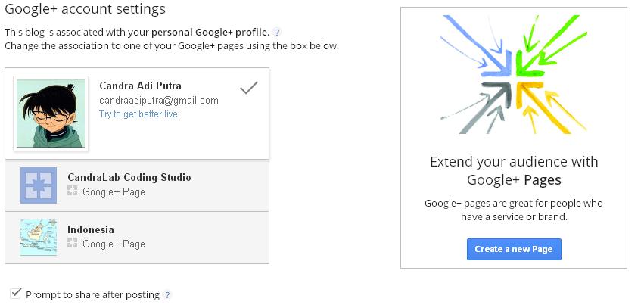
Task: Select the Candra Adi Putra profile name
Action: 140,86
